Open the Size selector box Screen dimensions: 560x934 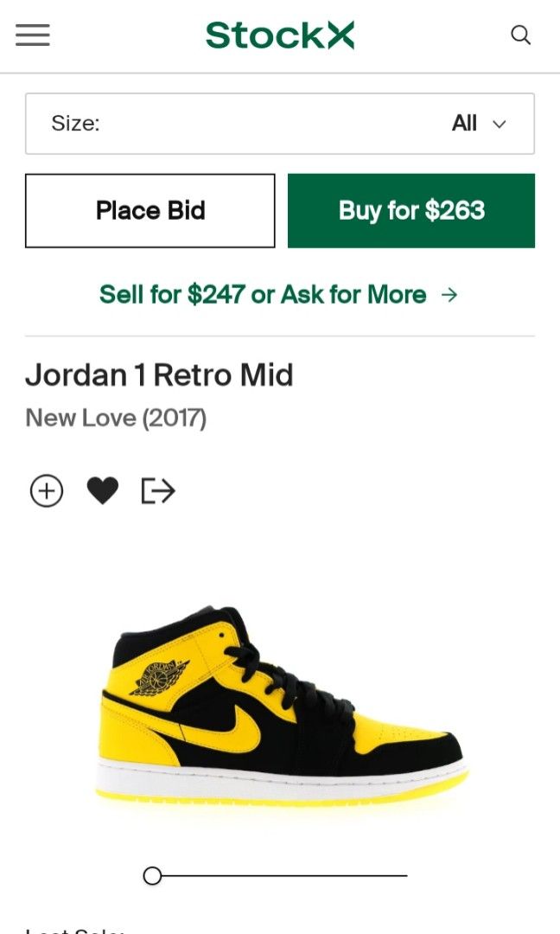pyautogui.click(x=280, y=124)
